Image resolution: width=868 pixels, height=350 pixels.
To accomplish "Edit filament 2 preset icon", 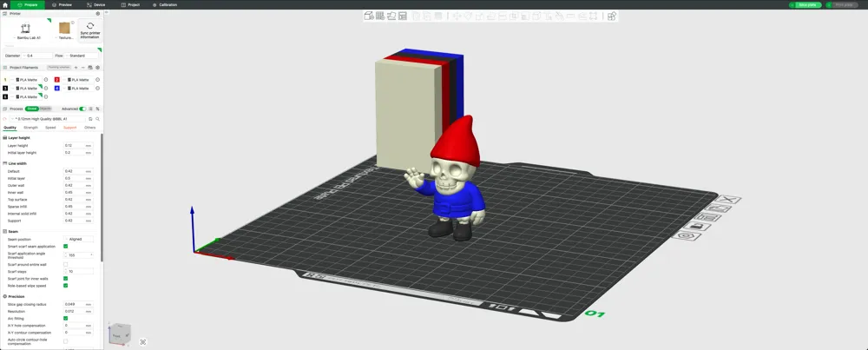I will 97,80.
